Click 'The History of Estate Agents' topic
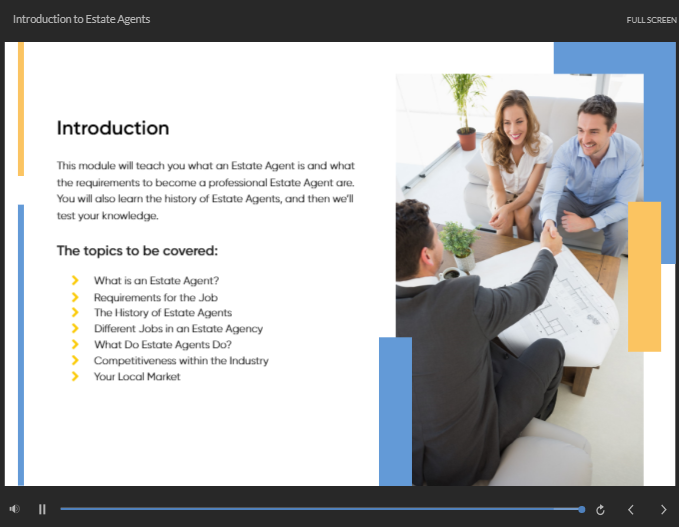This screenshot has width=679, height=527. click(163, 313)
